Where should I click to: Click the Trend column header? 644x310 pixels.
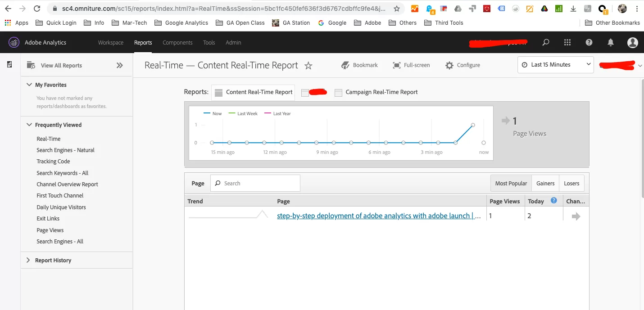pyautogui.click(x=195, y=201)
